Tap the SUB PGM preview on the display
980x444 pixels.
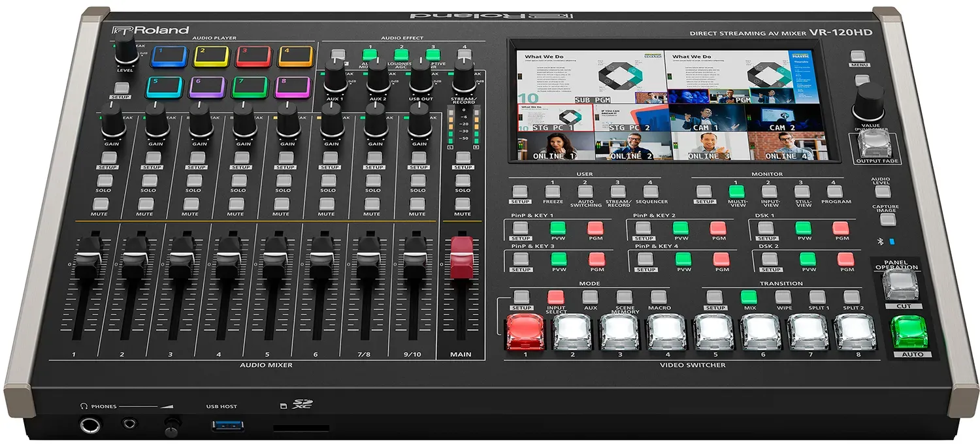click(x=591, y=77)
